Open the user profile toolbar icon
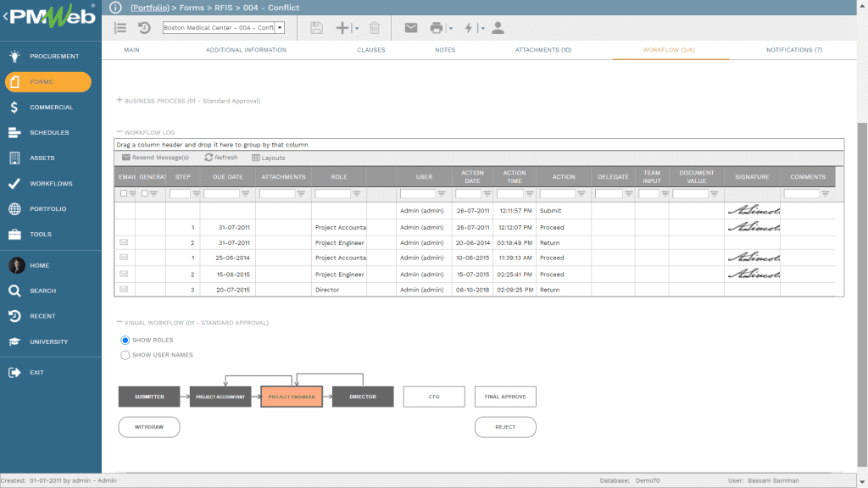 coord(498,28)
